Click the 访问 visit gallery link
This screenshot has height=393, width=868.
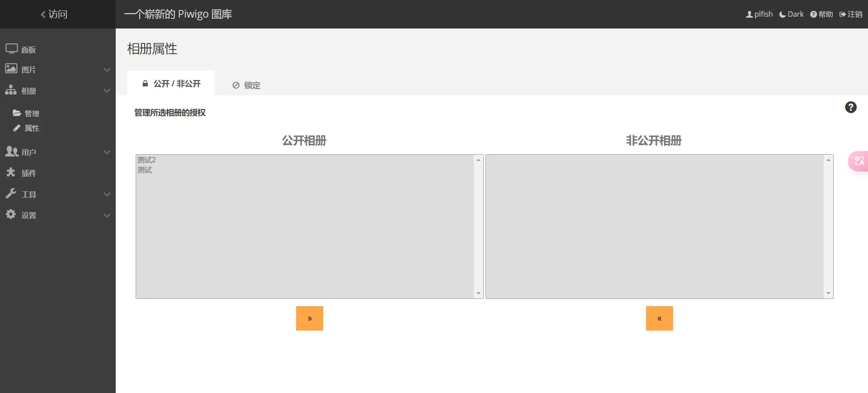54,14
